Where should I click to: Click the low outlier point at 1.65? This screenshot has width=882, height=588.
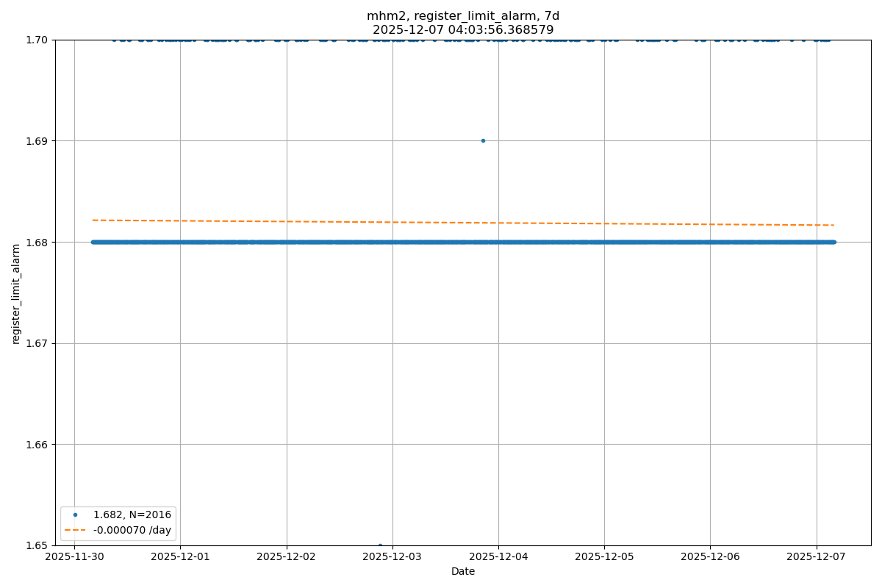[x=380, y=545]
